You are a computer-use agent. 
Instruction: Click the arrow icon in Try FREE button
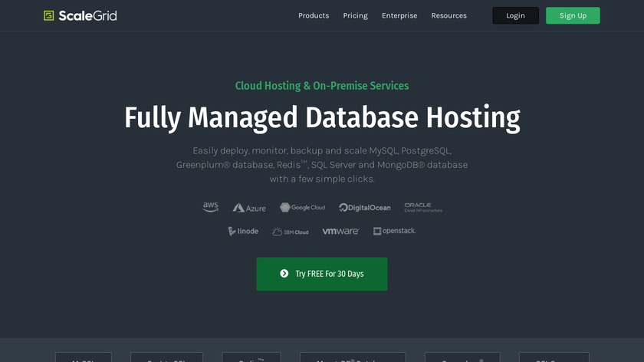[x=284, y=274]
